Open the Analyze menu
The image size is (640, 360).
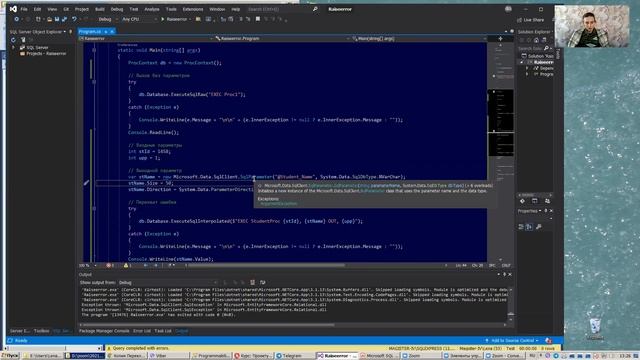click(x=152, y=9)
